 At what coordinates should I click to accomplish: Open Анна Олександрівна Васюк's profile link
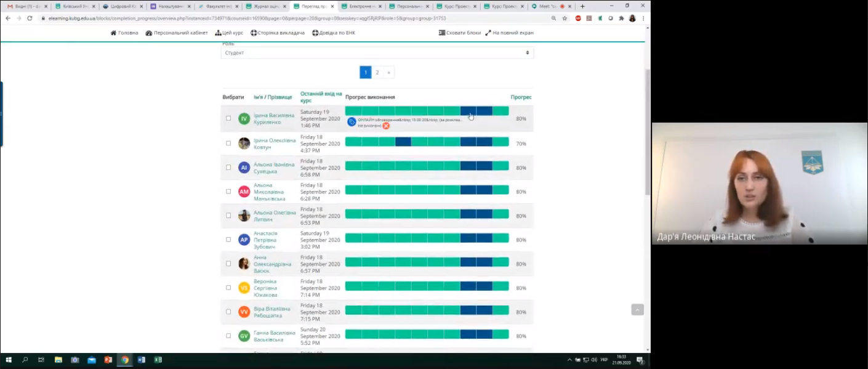tap(272, 264)
